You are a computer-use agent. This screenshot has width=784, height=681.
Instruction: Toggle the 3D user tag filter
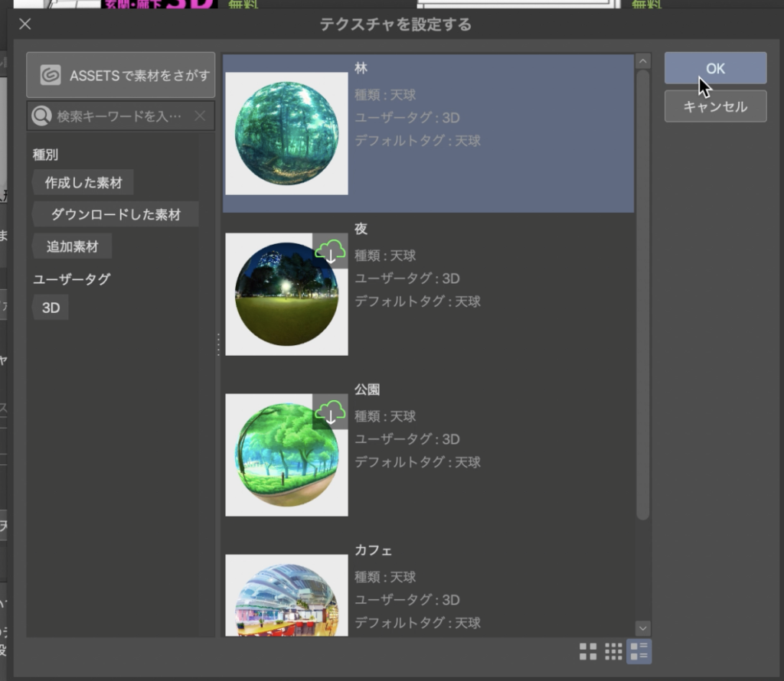pos(51,308)
